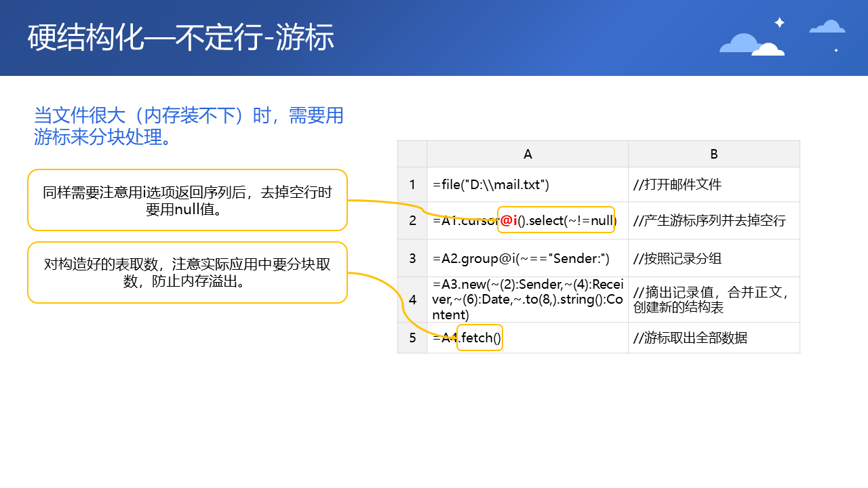Select the blue intro paragraph about large files

click(x=189, y=126)
